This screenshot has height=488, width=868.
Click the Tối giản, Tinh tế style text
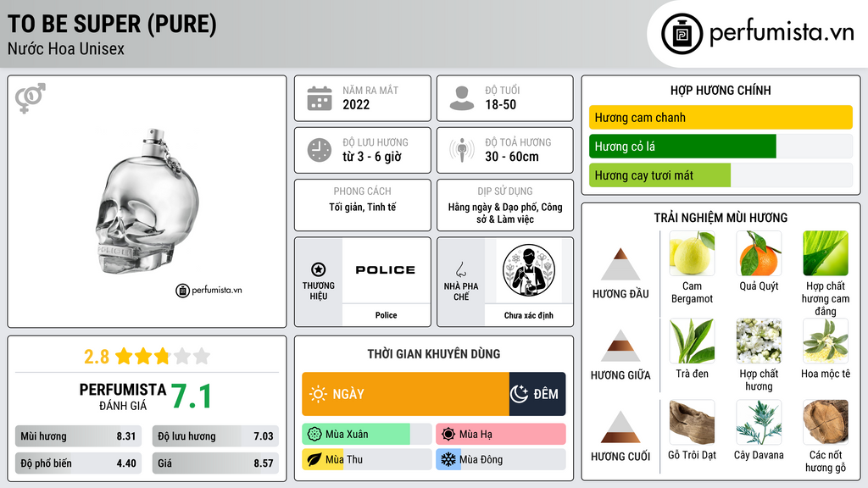(363, 207)
